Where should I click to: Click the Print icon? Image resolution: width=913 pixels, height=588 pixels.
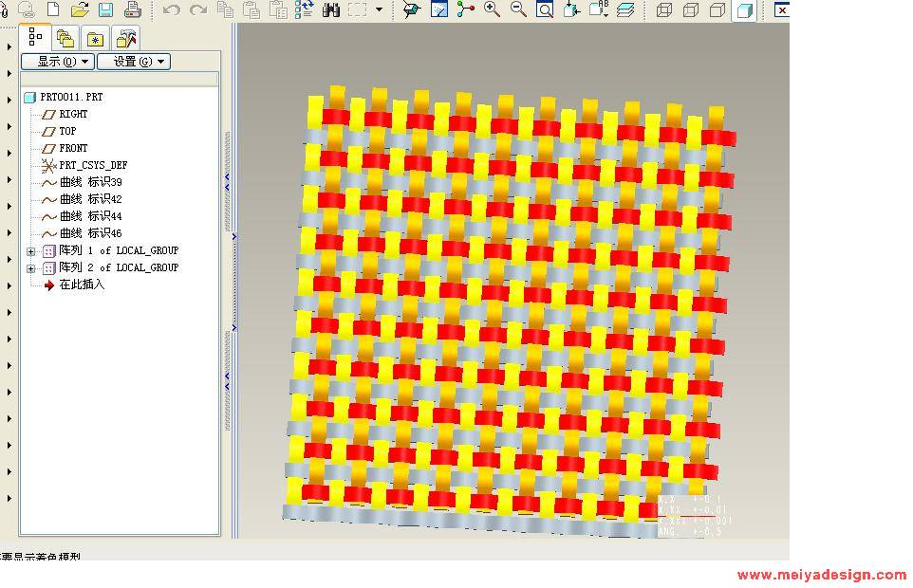(133, 10)
